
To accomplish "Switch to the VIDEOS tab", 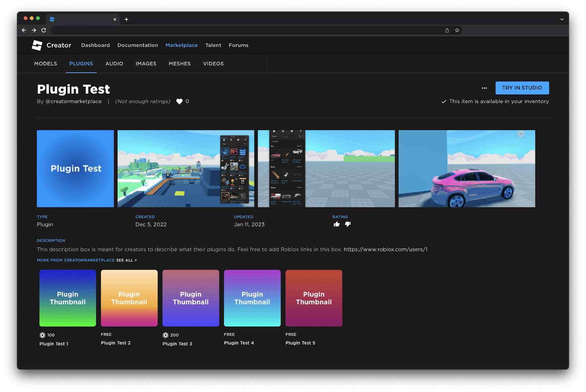I will click(x=213, y=64).
